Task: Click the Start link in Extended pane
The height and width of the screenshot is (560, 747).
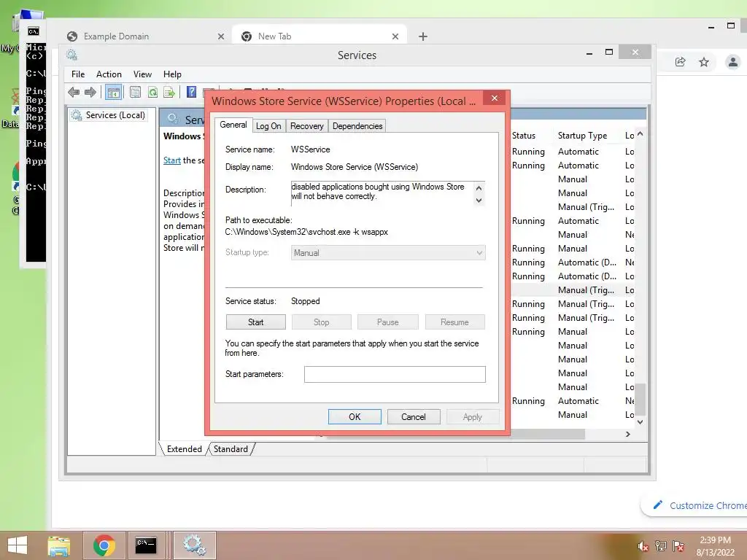Action: pos(172,160)
